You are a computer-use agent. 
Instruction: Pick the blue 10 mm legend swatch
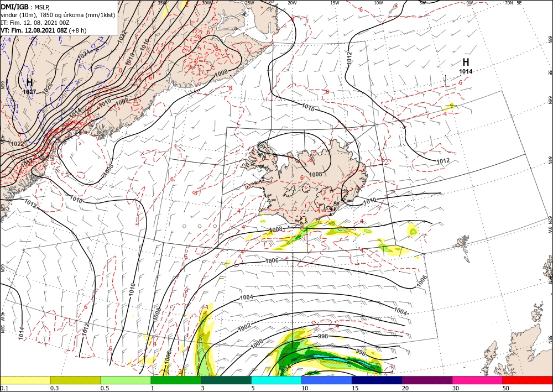pyautogui.click(x=327, y=380)
